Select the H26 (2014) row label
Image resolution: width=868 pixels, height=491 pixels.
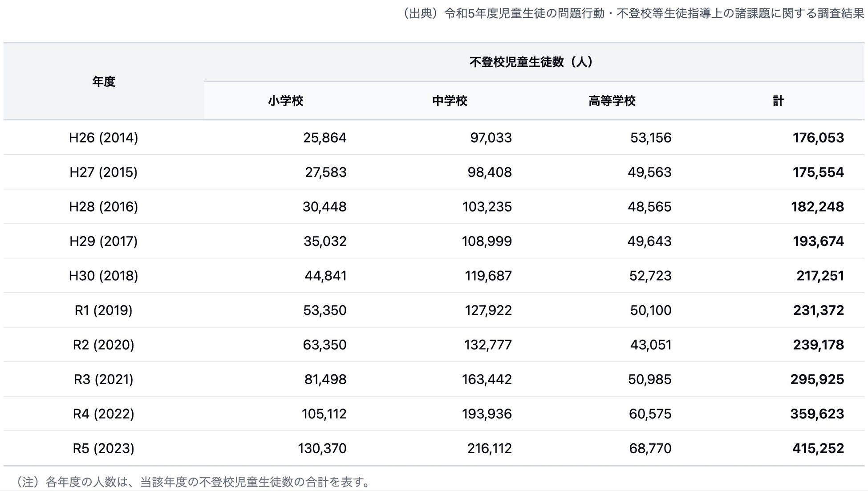point(104,138)
